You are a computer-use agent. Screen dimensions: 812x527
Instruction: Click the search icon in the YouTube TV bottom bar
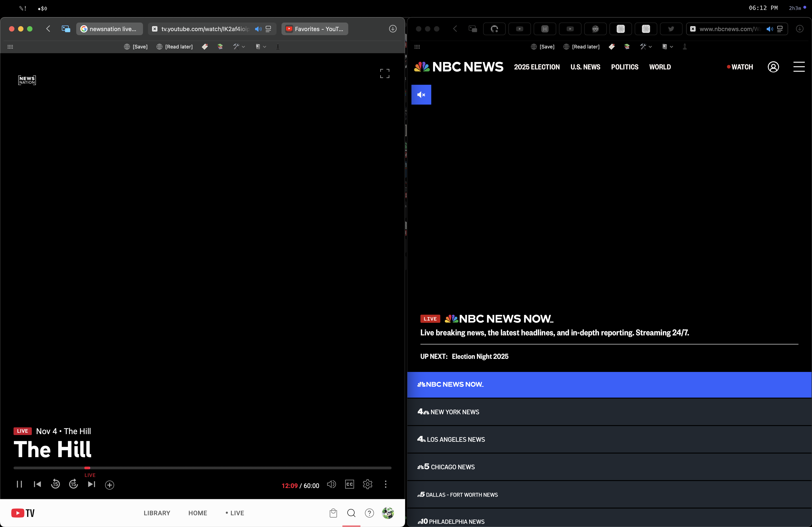coord(351,513)
